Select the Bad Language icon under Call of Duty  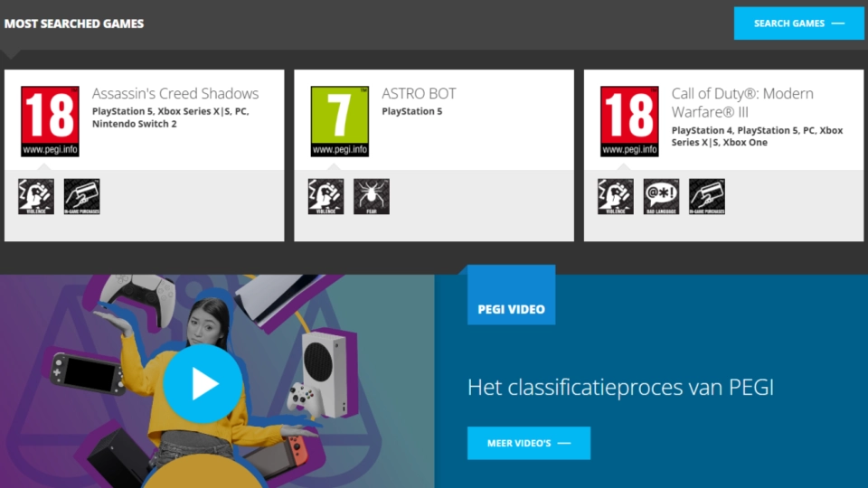[x=661, y=196]
